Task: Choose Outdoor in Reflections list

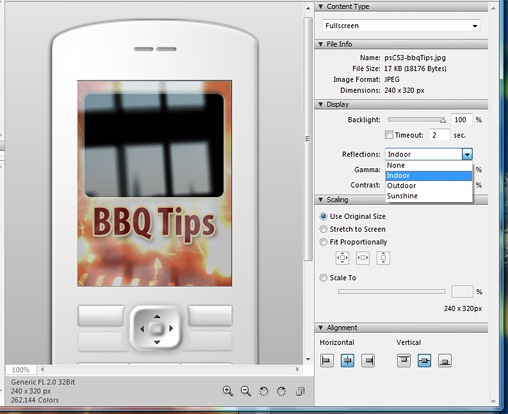Action: pyautogui.click(x=429, y=186)
